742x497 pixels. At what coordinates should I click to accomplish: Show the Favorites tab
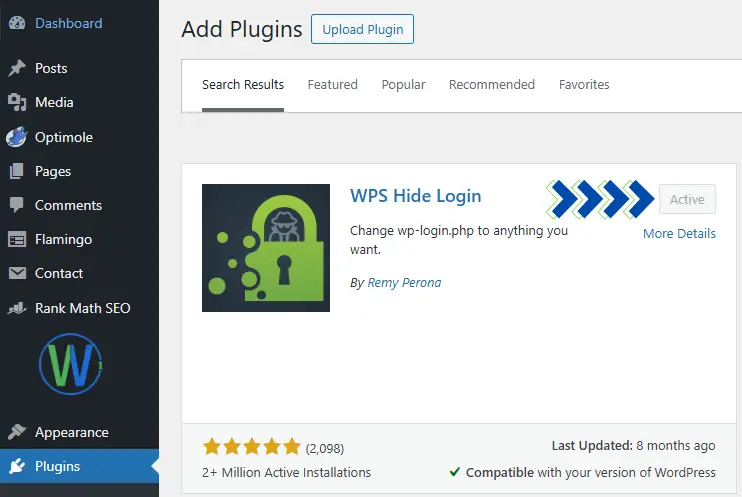click(584, 85)
